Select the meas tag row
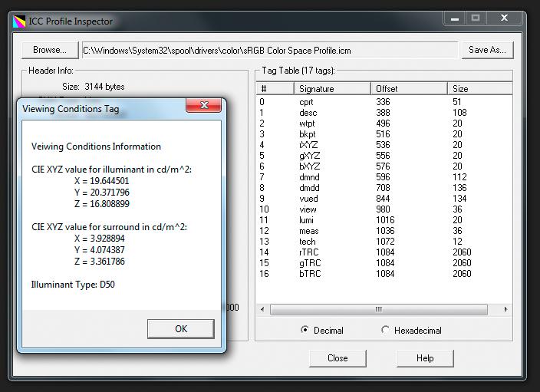Image resolution: width=540 pixels, height=392 pixels. (x=384, y=231)
